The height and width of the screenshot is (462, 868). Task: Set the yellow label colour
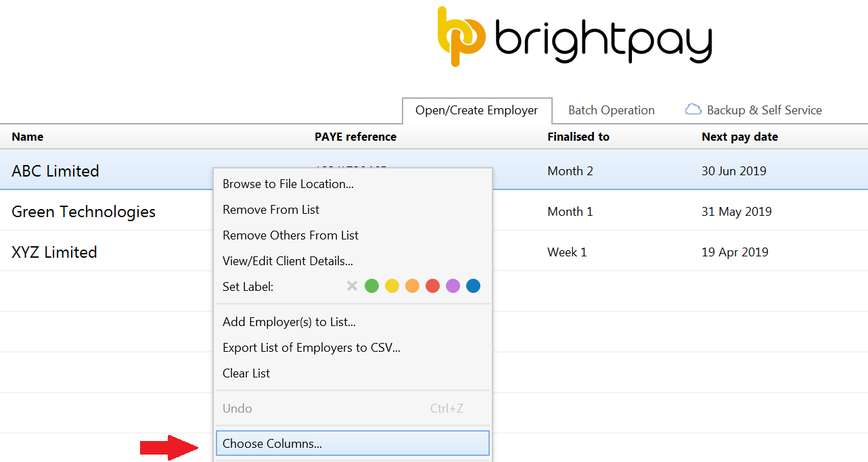click(392, 286)
